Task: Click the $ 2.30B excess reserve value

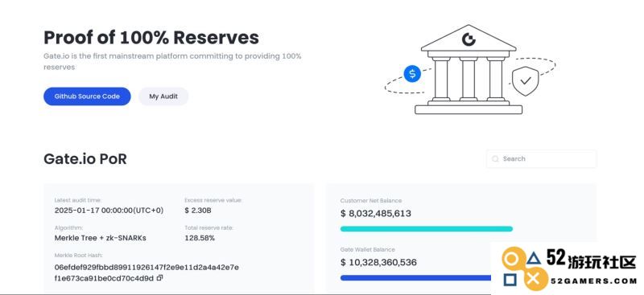Action: 197,211
